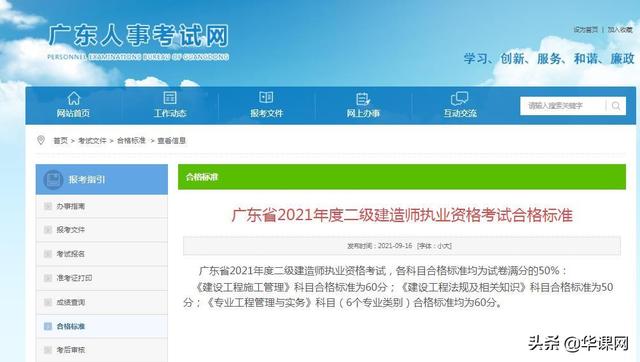Go to 合格标准 in the breadcrumb

pyautogui.click(x=131, y=140)
